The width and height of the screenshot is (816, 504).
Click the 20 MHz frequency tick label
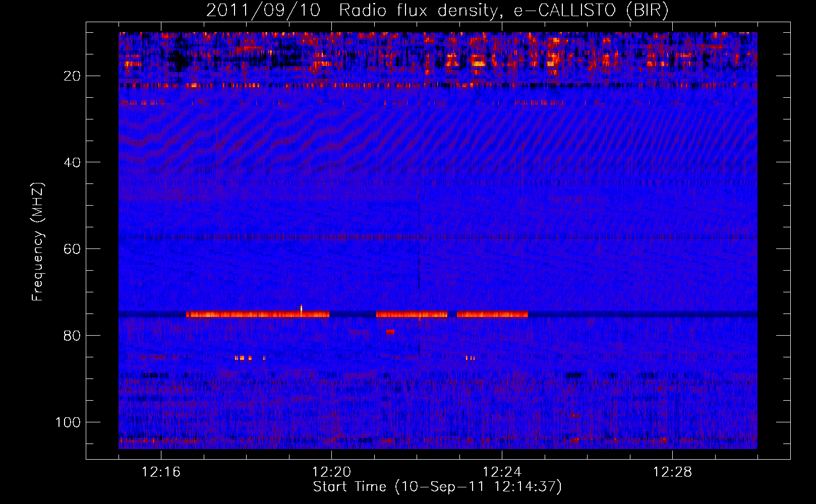pyautogui.click(x=73, y=76)
